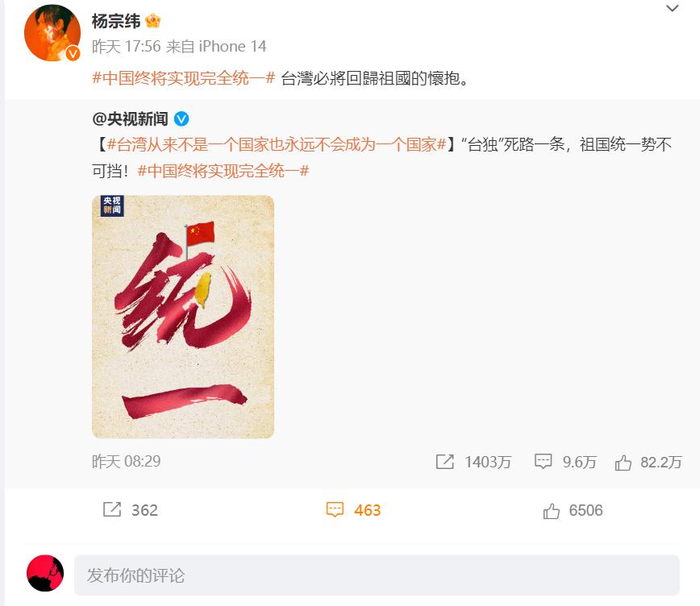Open hashtag #台湾从来不是一个国家也永远不会成为一个国家#
Viewport: 700px width, 606px height.
point(277,144)
